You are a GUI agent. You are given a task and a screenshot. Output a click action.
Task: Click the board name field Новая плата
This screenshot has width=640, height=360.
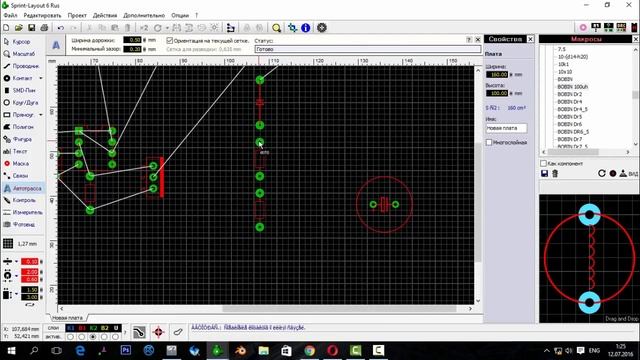[506, 128]
